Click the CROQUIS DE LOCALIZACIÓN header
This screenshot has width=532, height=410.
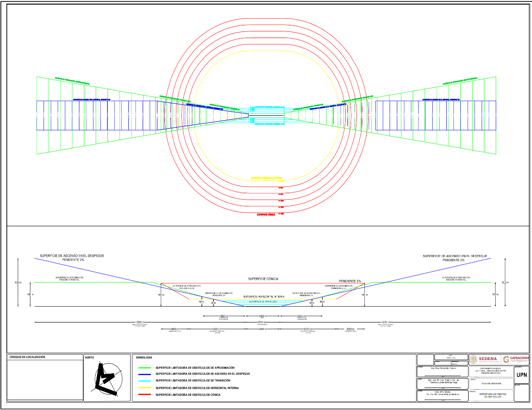pyautogui.click(x=27, y=357)
